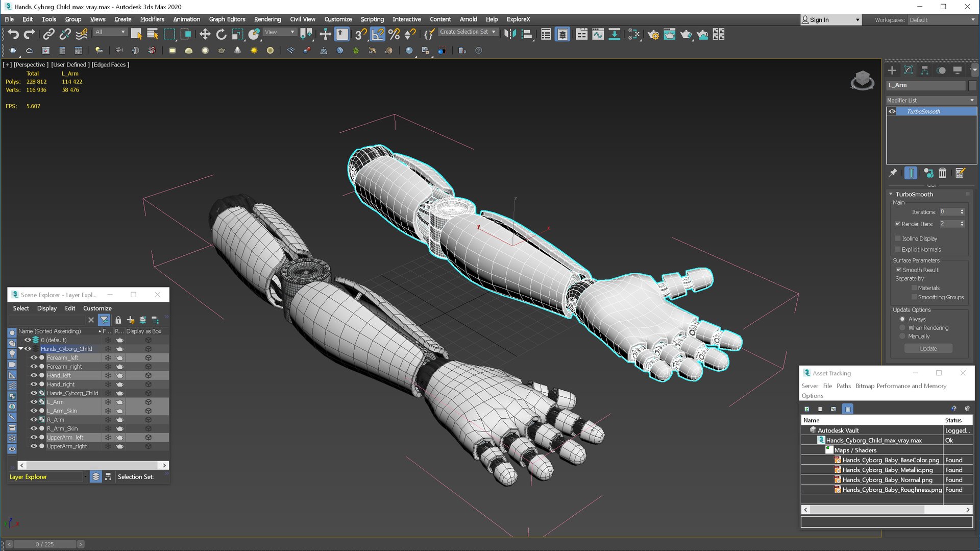Select When Rendering radio button
The image size is (980, 551).
pos(902,328)
